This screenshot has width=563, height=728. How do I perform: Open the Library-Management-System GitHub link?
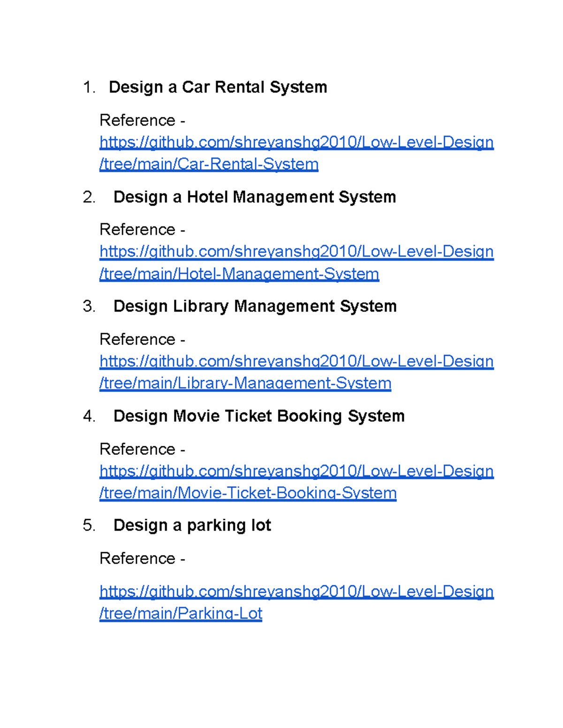297,372
